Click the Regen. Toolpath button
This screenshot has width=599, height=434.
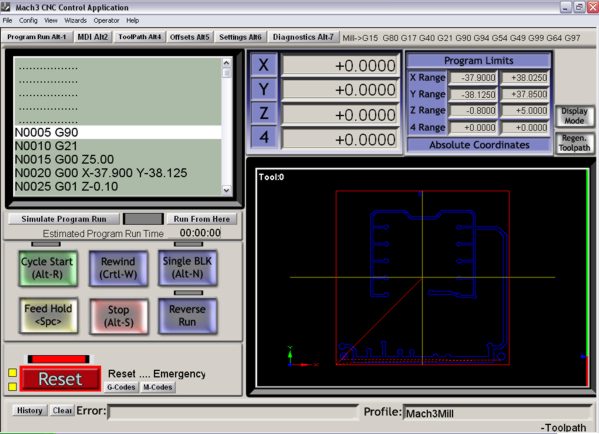(574, 143)
